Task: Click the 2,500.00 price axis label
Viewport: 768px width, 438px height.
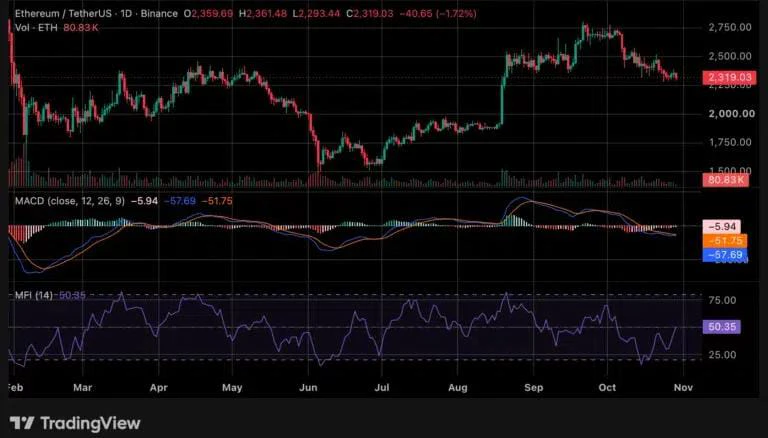Action: 730,56
